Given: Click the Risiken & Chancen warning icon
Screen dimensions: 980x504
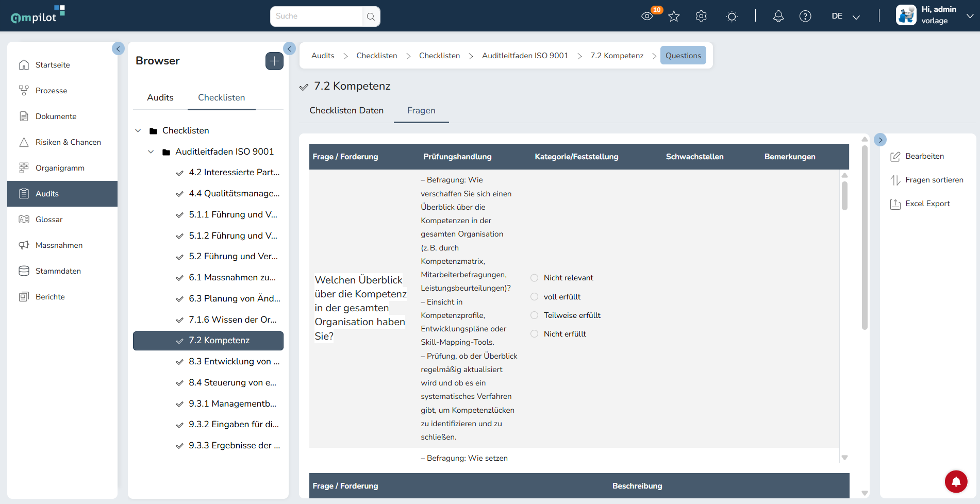Looking at the screenshot, I should [24, 142].
